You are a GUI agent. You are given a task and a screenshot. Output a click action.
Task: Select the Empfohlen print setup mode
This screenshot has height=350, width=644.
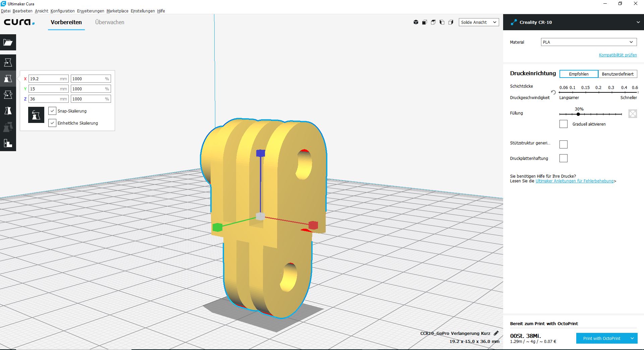(x=579, y=74)
